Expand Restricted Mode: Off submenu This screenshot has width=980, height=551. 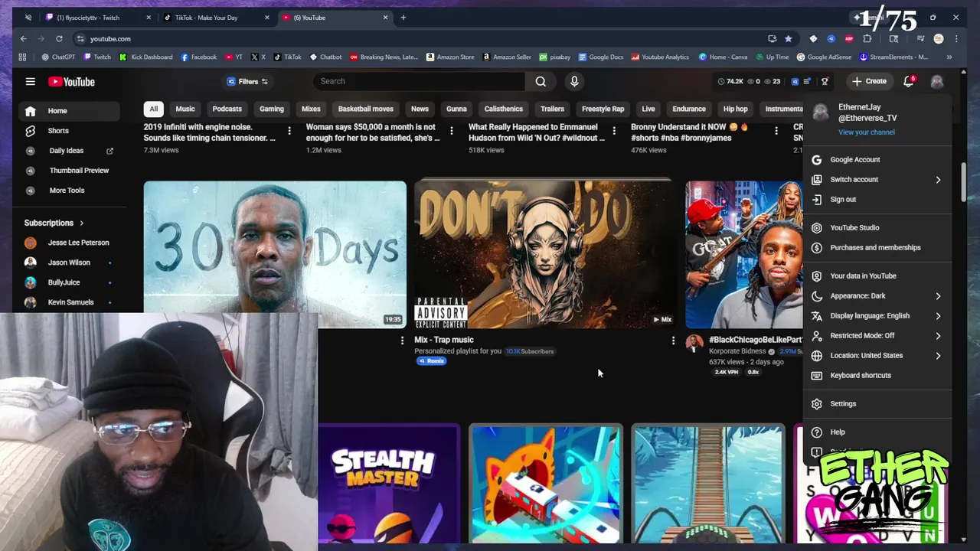point(877,336)
